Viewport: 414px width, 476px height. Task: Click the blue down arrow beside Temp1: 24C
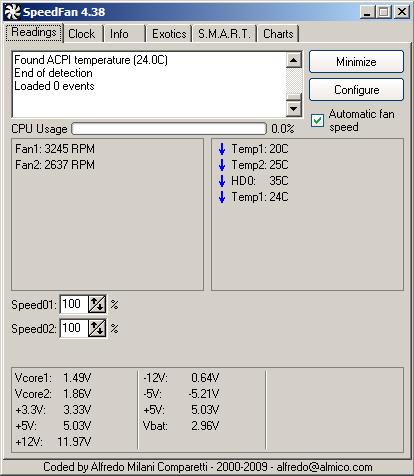pyautogui.click(x=222, y=197)
